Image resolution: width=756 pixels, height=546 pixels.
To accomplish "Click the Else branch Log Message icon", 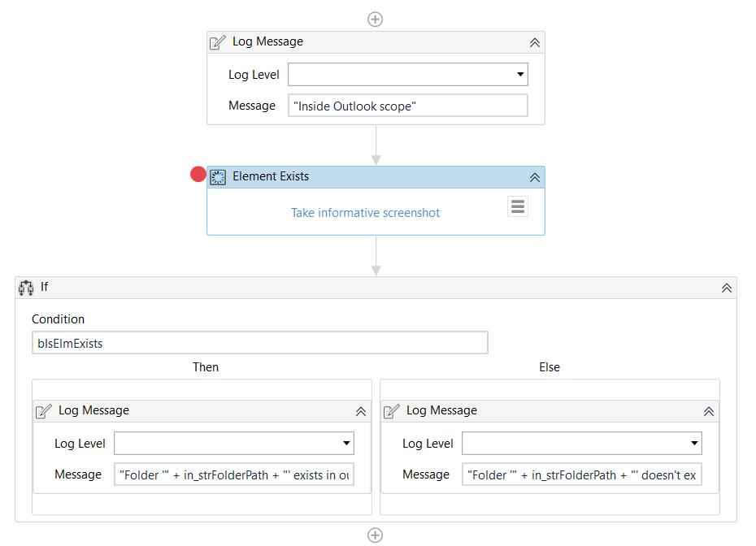I will pos(392,411).
